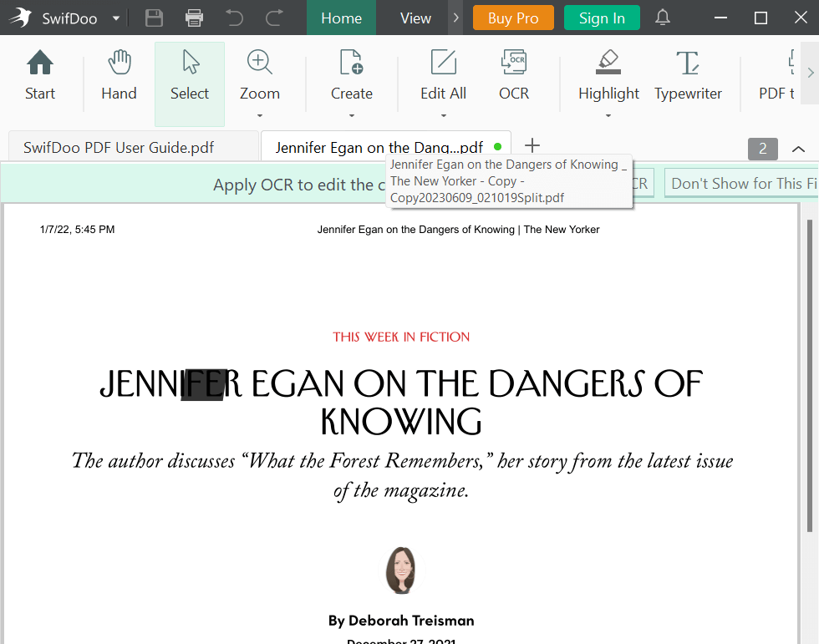Redo the last action
The width and height of the screenshot is (819, 644).
(x=274, y=18)
